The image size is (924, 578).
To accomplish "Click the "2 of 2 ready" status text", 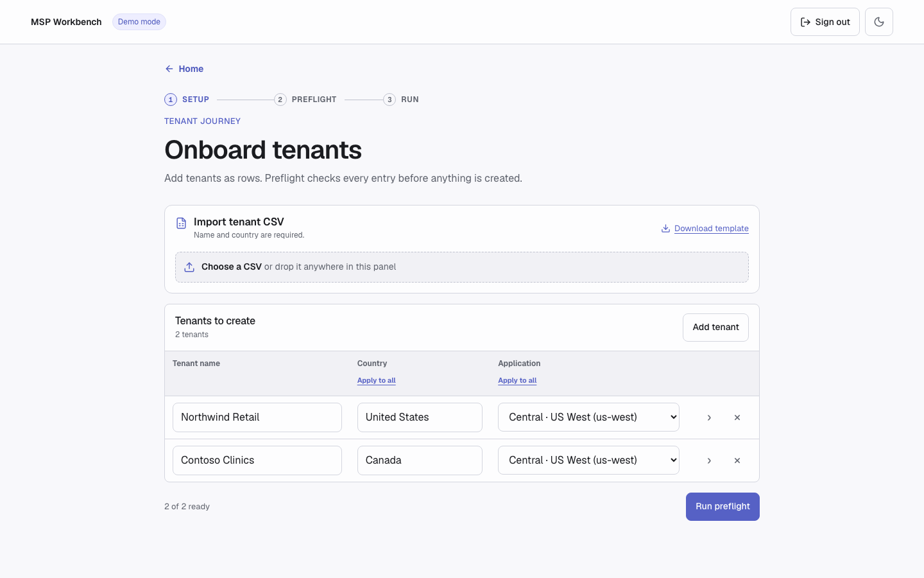I will click(x=187, y=507).
